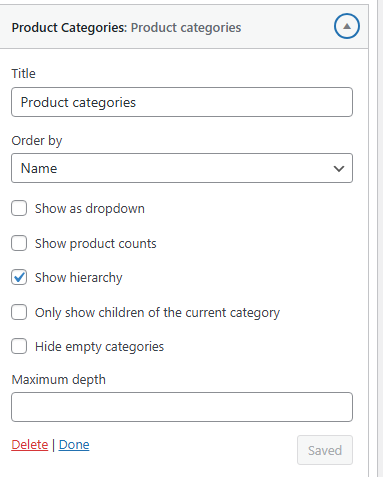Click the Maximum depth label

point(59,380)
